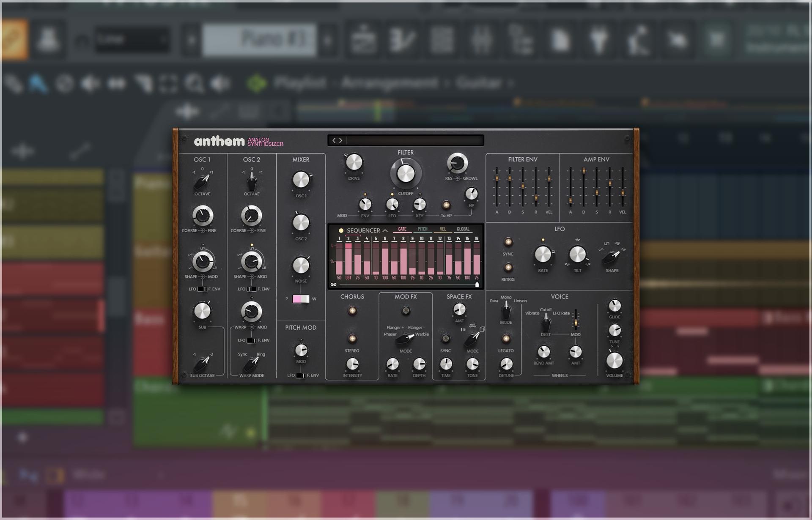Image resolution: width=812 pixels, height=520 pixels.
Task: Click the next preset arrow in Anthem
Action: [x=340, y=140]
